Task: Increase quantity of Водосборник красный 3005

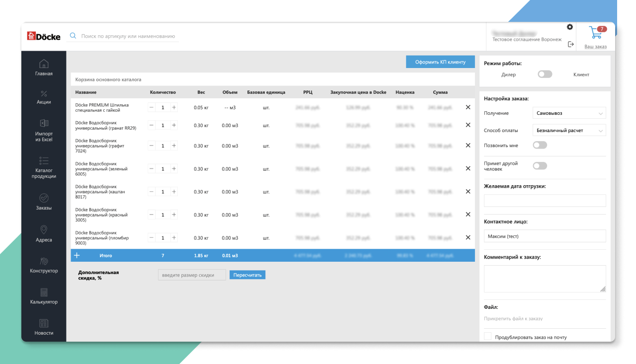Action: point(174,215)
